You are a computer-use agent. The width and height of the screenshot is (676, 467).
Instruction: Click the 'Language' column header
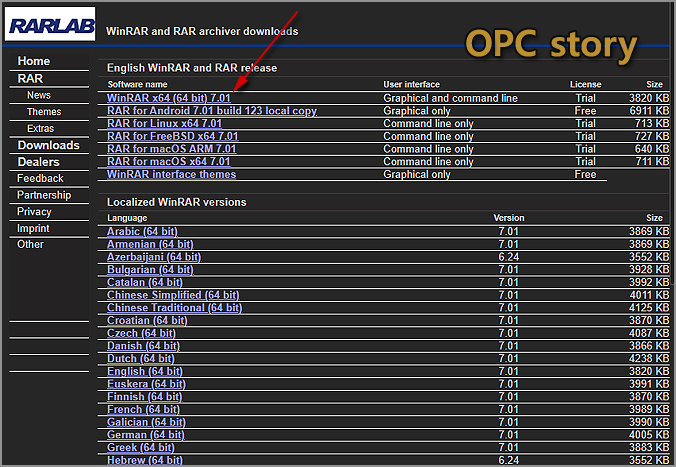[127, 218]
